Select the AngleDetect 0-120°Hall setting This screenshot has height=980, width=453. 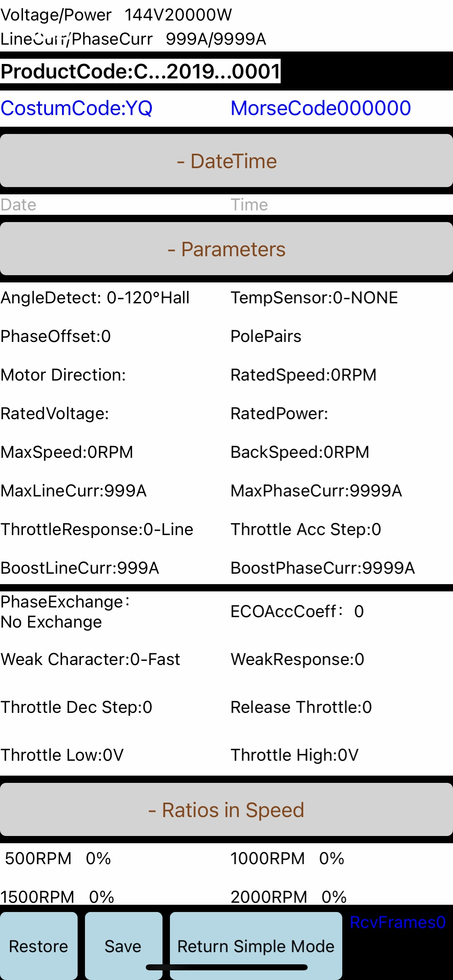(95, 298)
